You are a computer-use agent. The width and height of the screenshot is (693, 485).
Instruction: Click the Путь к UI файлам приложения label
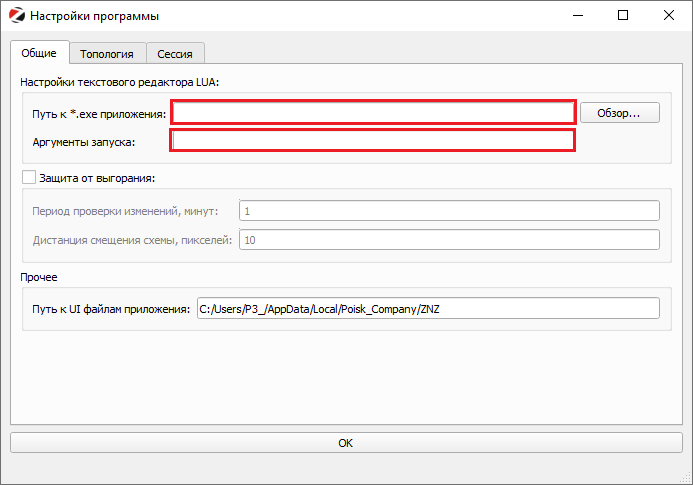pyautogui.click(x=111, y=309)
